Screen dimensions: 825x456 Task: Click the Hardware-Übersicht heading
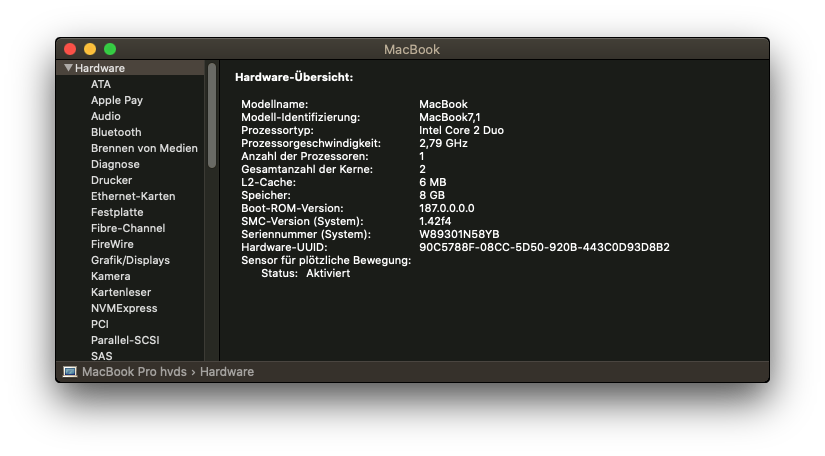(294, 77)
